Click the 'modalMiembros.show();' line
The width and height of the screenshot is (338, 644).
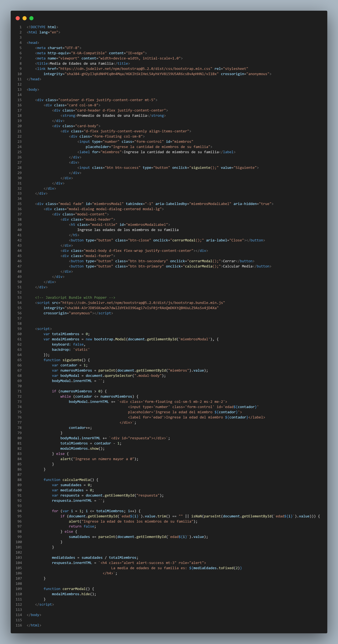(x=83, y=448)
